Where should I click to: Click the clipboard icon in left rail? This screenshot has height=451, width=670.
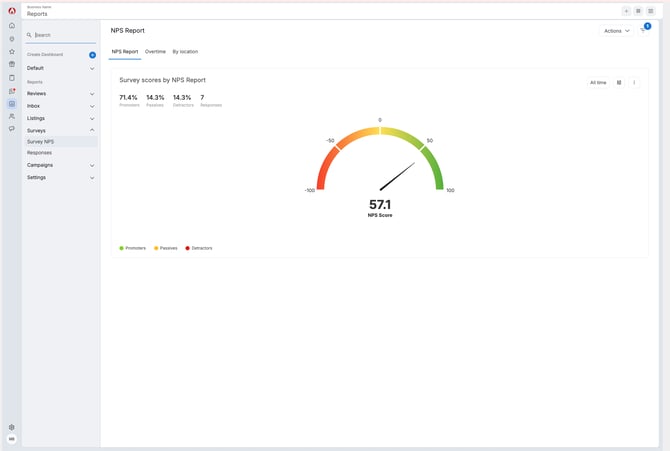[12, 78]
